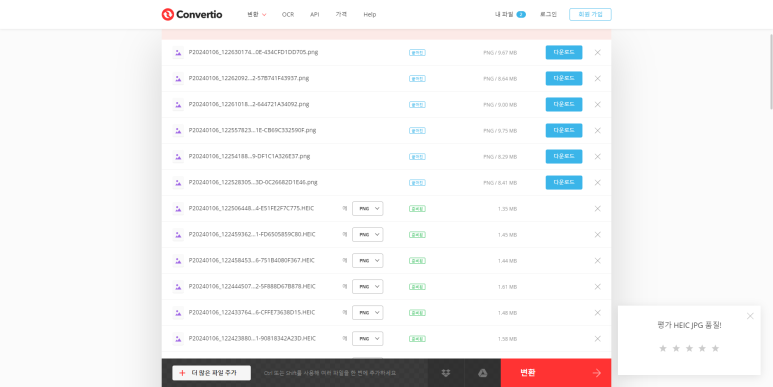
Task: Open format dropdown for FD6505859C80.HEIC
Action: pyautogui.click(x=367, y=235)
